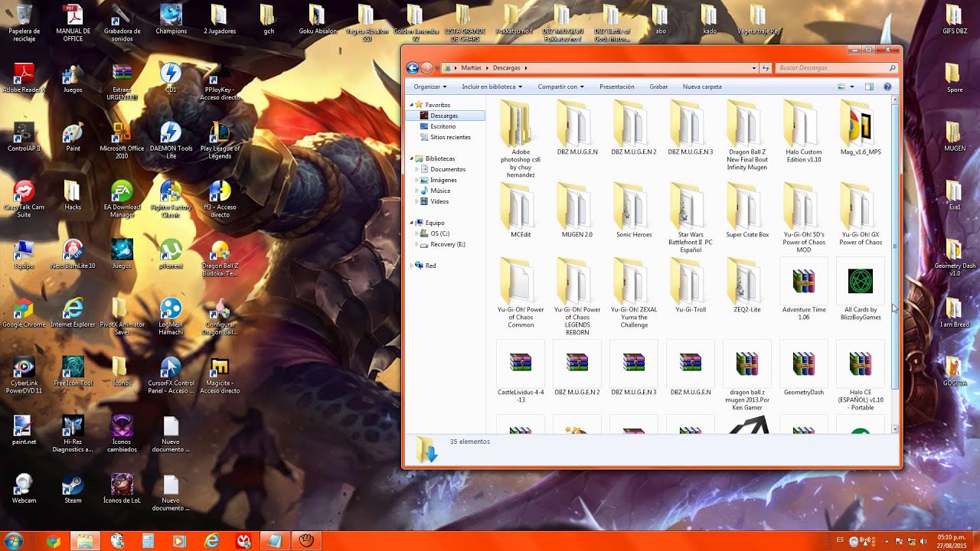Click the scrollbar down arrow in Descargas
This screenshot has height=551, width=980.
click(x=896, y=430)
